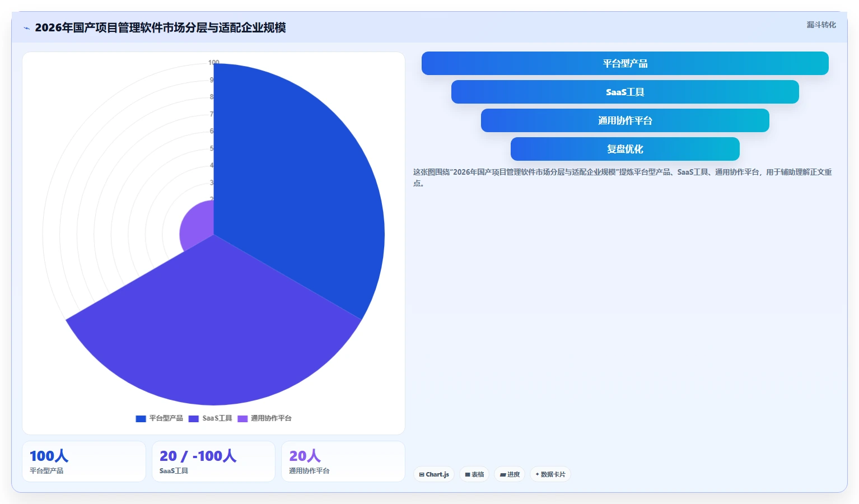Viewport: 859px width, 504px height.
Task: Click the 数据卡片 tag star icon
Action: (x=538, y=474)
